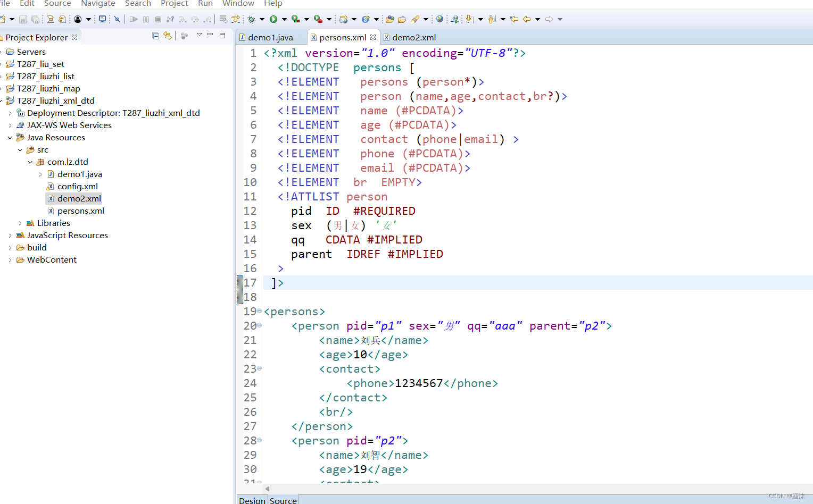Click the Open Web Browser globe icon
813x504 pixels.
[439, 19]
